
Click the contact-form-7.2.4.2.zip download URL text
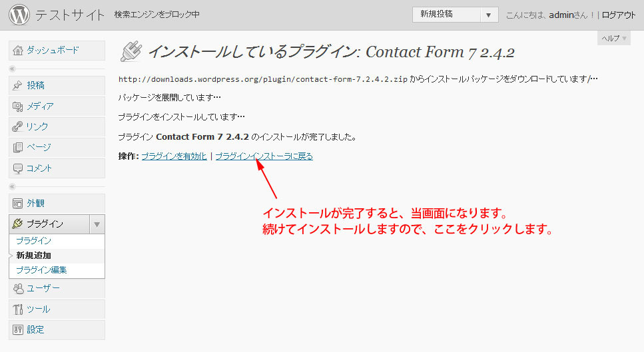(x=263, y=79)
